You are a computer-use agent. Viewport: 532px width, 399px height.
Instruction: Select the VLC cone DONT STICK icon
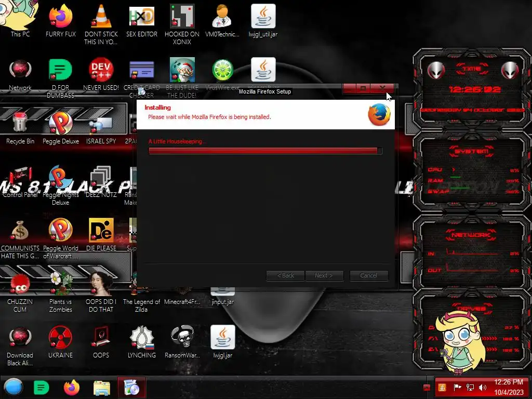pyautogui.click(x=101, y=24)
